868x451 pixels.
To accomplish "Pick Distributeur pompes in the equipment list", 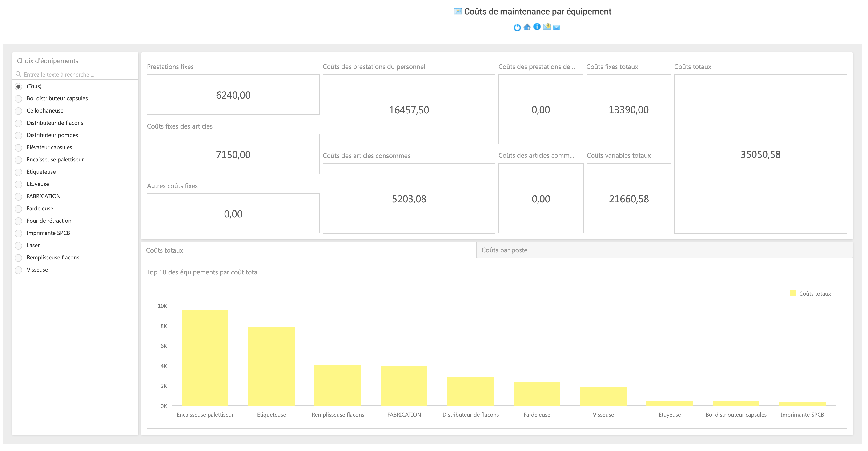I will tap(19, 136).
